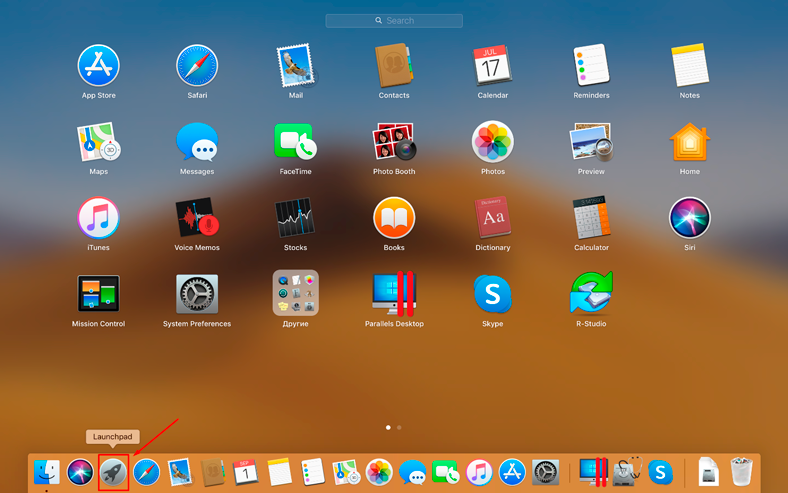Open Finder in the Dock
This screenshot has height=493, width=788.
tap(47, 472)
